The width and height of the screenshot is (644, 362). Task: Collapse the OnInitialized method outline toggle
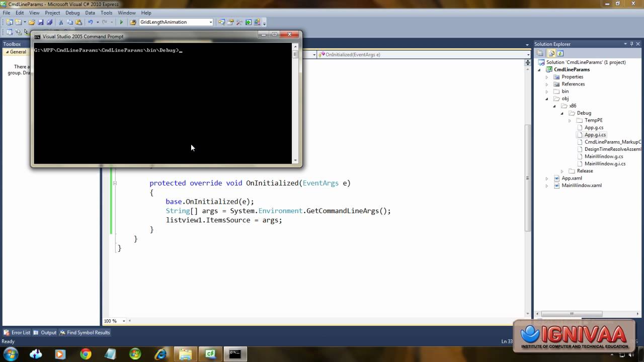(x=115, y=183)
